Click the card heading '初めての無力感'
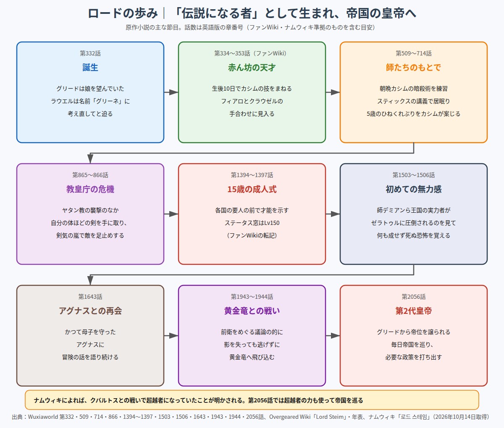 (x=414, y=189)
